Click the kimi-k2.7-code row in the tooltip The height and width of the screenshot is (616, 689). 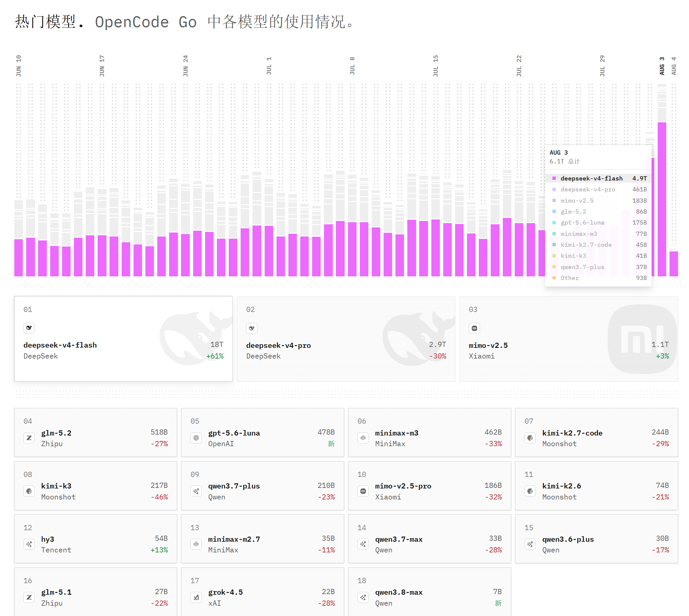(598, 245)
